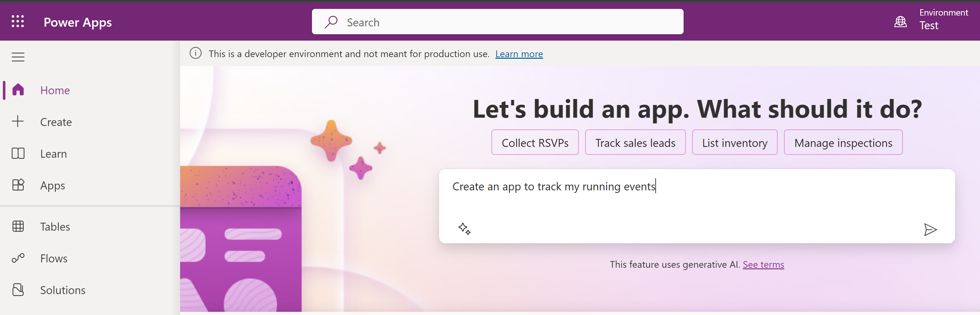Open the See terms link
980x315 pixels.
click(763, 265)
